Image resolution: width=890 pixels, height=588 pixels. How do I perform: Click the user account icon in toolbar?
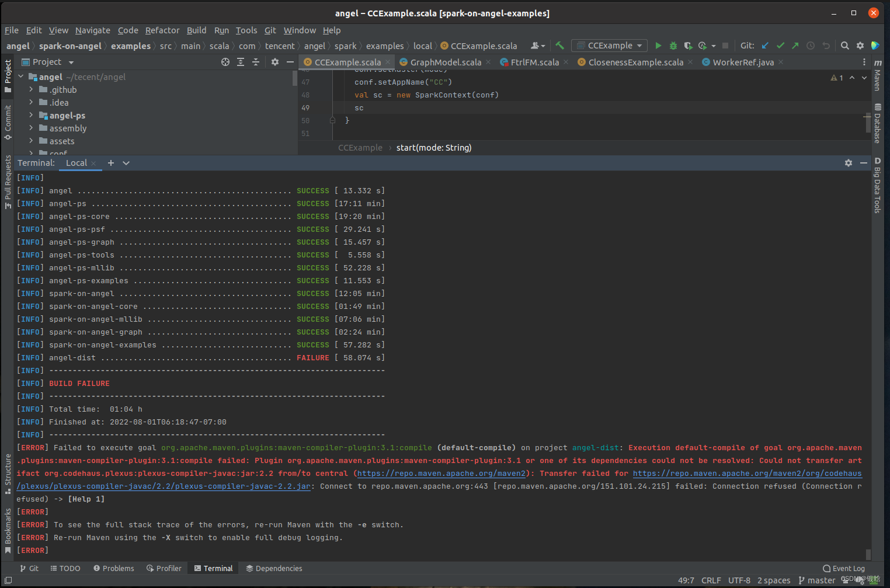[x=537, y=46]
